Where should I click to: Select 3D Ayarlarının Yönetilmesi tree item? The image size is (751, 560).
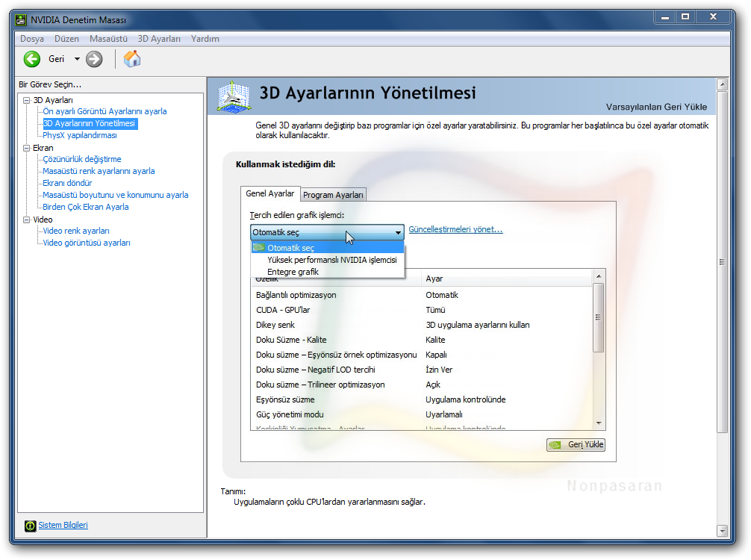pos(90,123)
